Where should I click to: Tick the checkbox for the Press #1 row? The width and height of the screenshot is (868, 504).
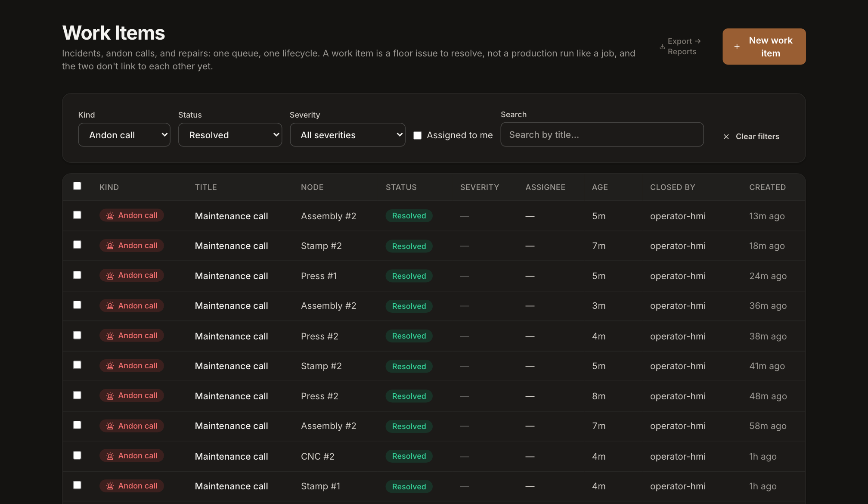[x=77, y=275]
